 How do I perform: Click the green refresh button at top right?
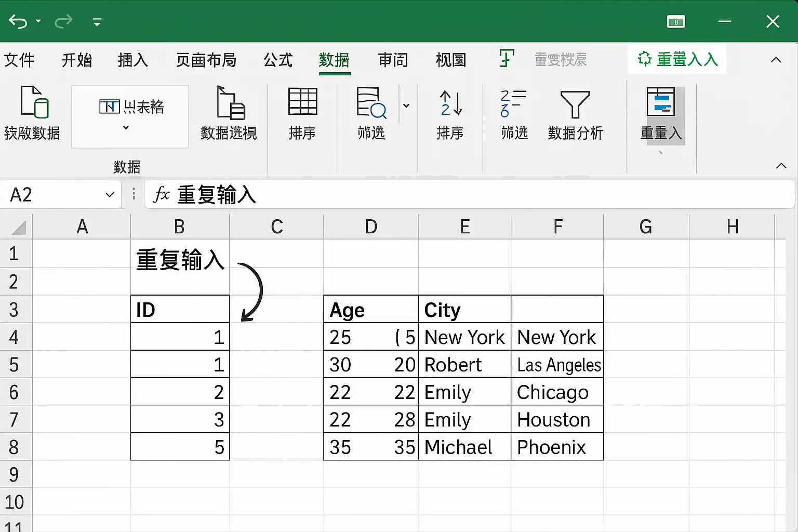677,59
